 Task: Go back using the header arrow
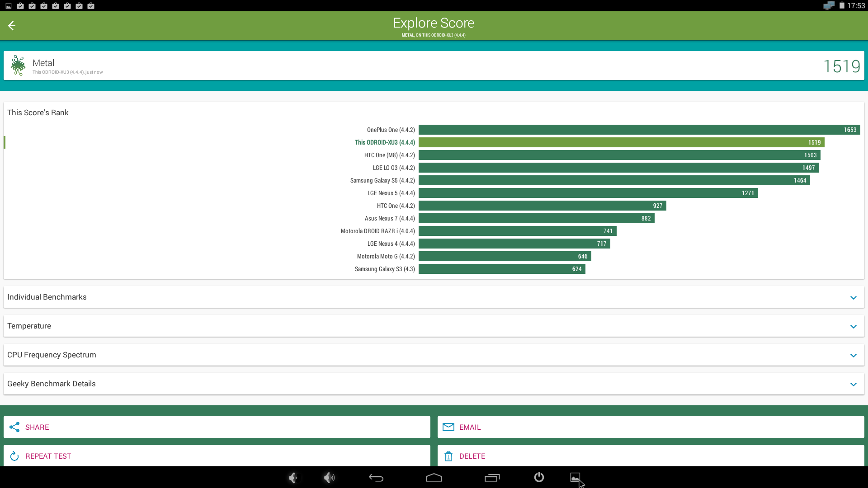point(12,26)
